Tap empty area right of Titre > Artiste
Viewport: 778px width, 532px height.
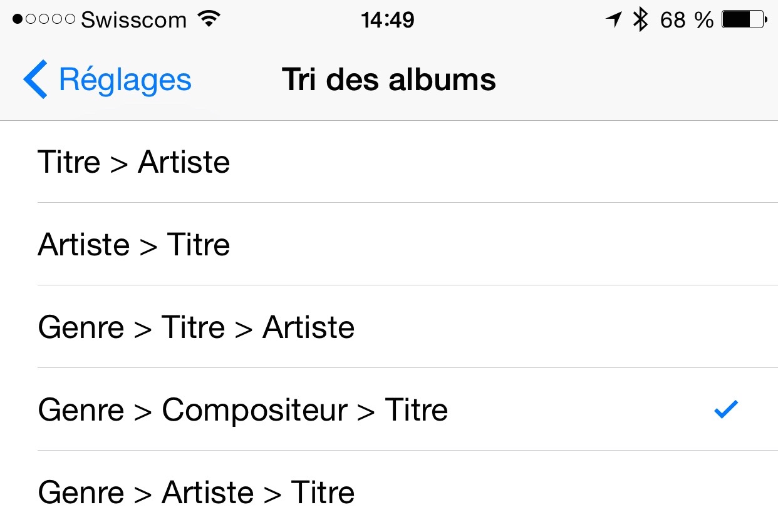[501, 161]
